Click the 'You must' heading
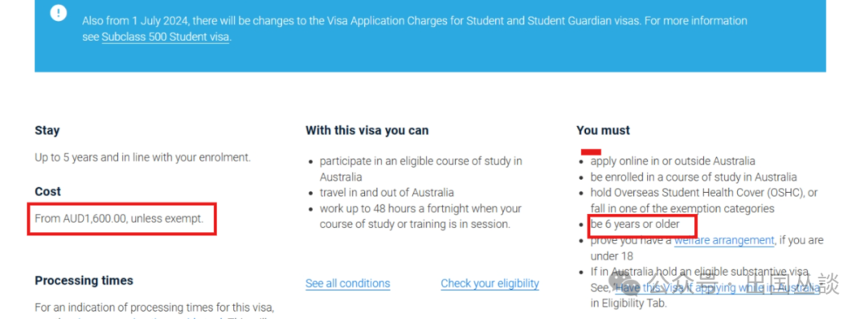The height and width of the screenshot is (319, 868). 603,131
